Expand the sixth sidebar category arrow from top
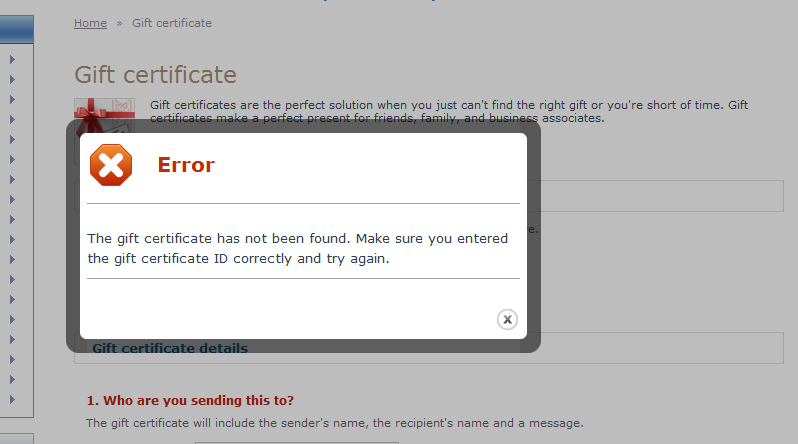Viewport: 798px width, 444px height. (x=12, y=159)
